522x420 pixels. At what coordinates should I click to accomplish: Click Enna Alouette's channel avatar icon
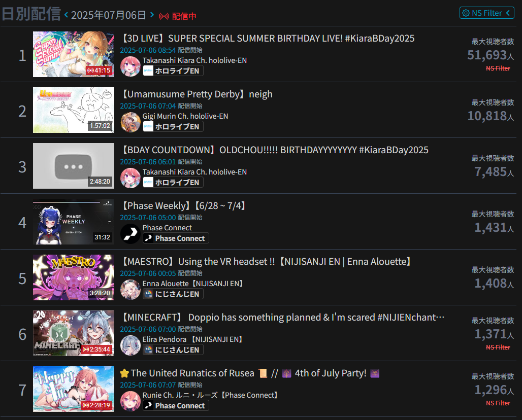130,290
